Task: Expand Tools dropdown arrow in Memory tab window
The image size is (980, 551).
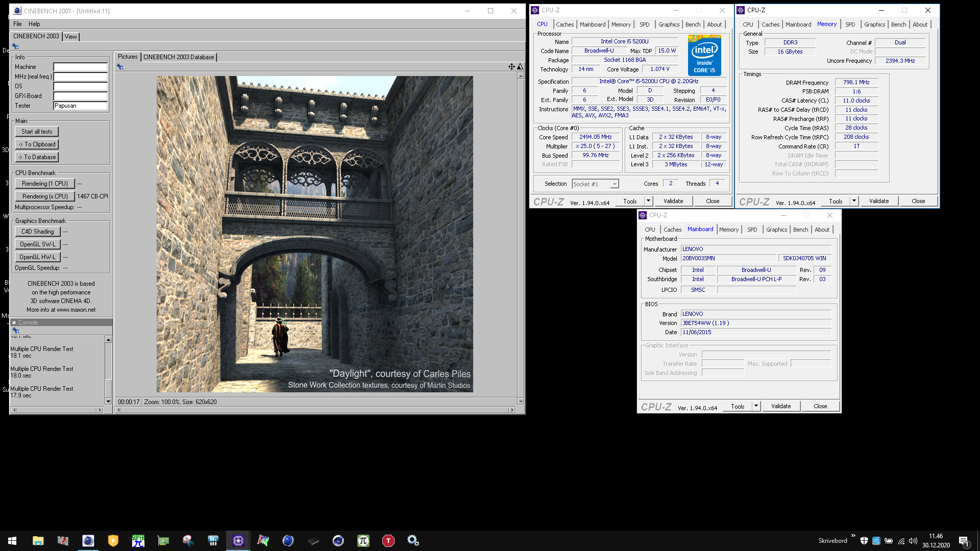Action: (x=854, y=201)
